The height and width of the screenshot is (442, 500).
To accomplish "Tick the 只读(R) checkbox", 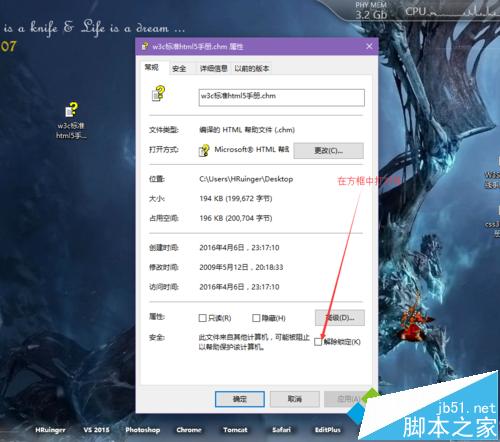I will pos(202,318).
